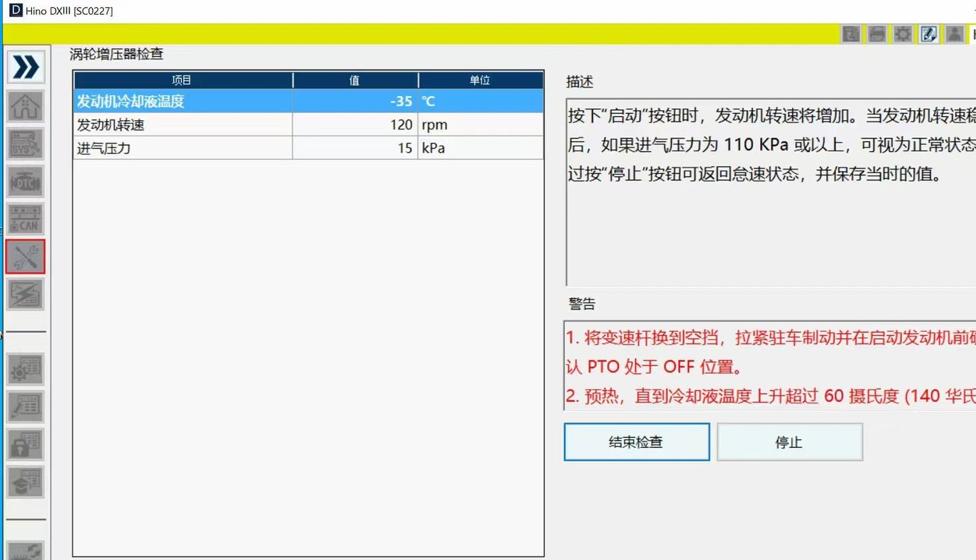Open settings gear in the top toolbar
The width and height of the screenshot is (976, 560).
click(902, 34)
